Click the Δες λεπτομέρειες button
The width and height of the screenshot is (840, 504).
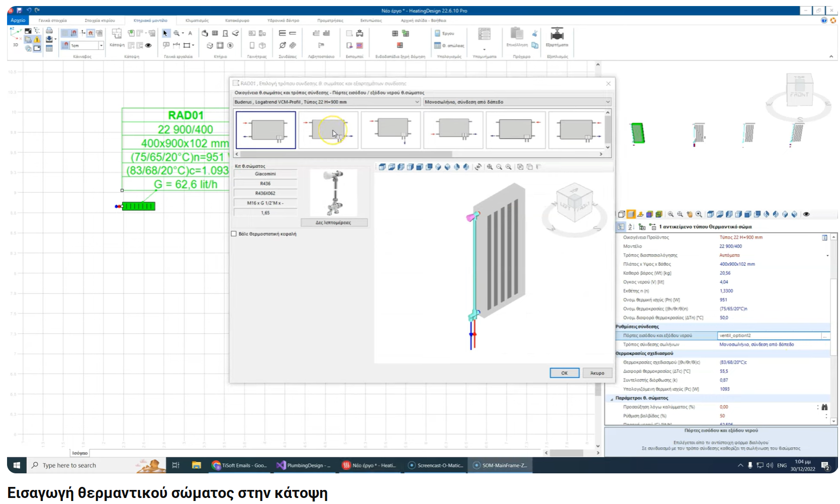click(x=334, y=222)
